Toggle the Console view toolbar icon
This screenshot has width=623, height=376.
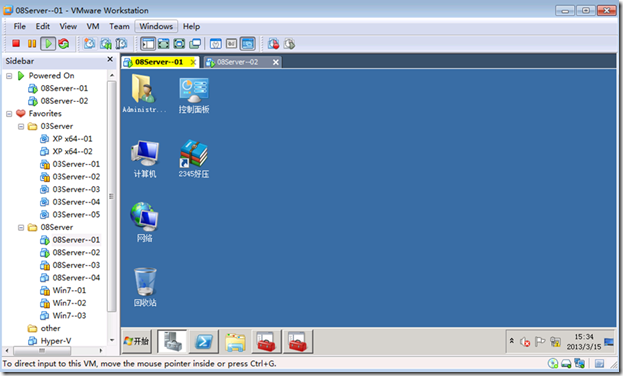pyautogui.click(x=248, y=44)
